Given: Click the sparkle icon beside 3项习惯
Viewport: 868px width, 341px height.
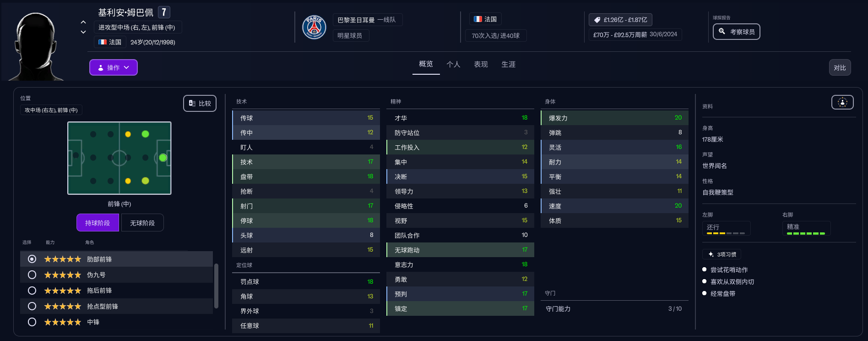Looking at the screenshot, I should (x=711, y=254).
